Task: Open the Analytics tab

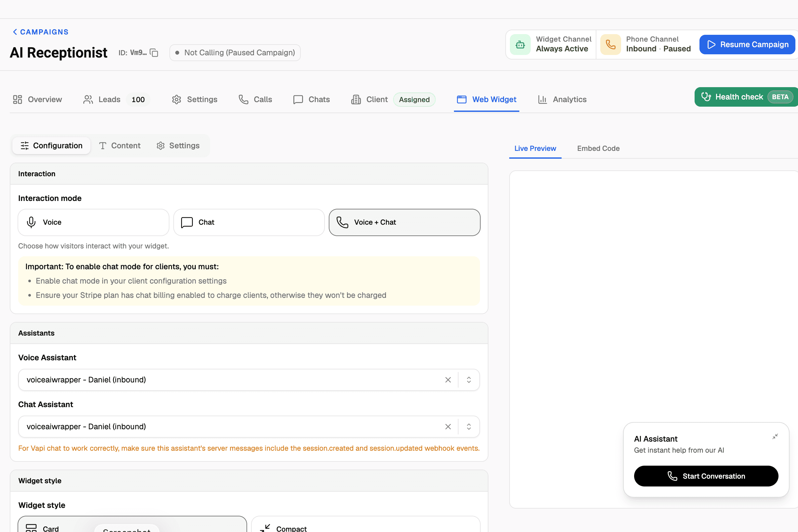Action: click(x=562, y=100)
